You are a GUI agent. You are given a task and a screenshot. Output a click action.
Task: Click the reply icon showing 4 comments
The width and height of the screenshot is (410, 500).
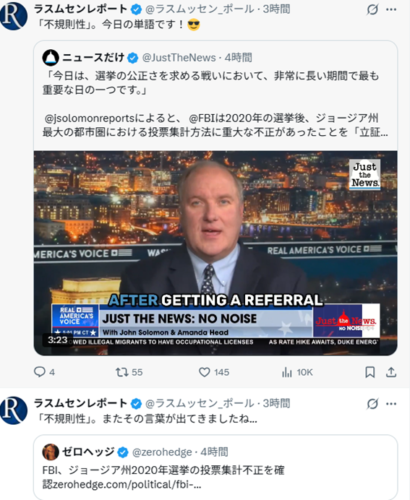(x=40, y=372)
